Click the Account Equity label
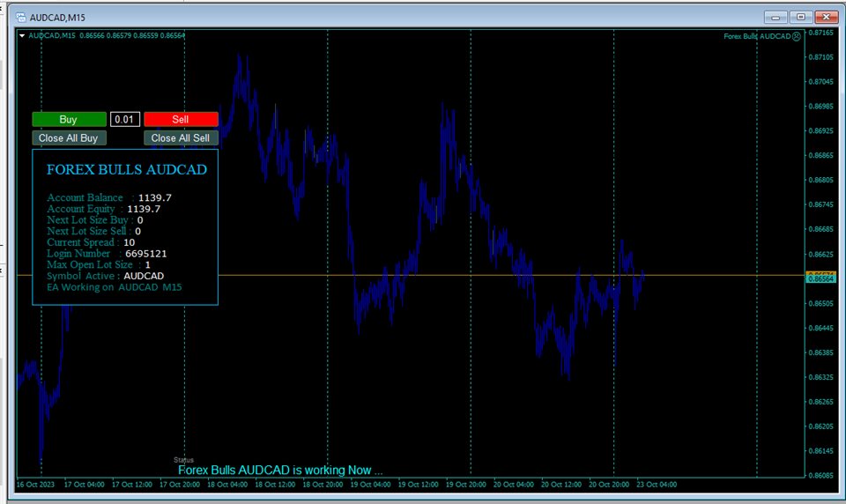 coord(81,209)
